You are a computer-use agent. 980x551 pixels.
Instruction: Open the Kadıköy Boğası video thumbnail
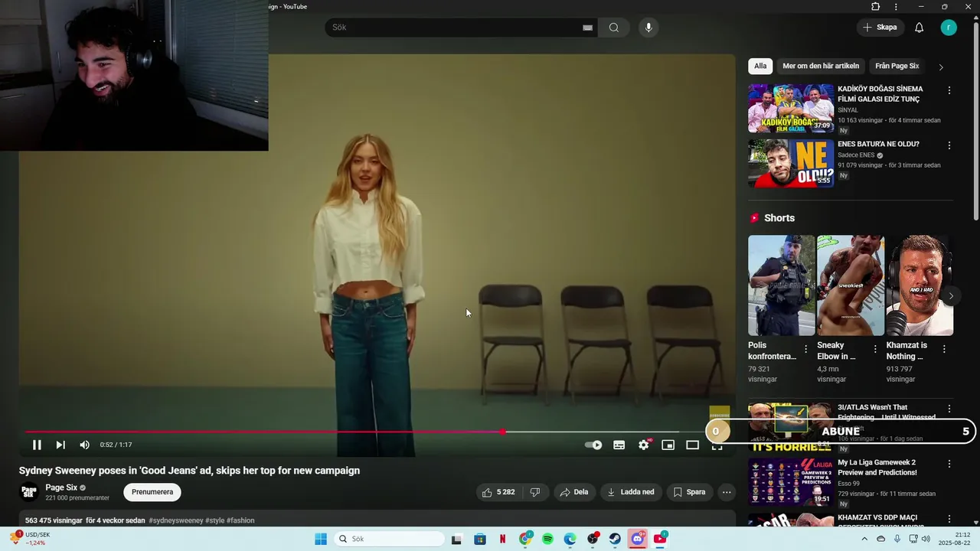(x=791, y=109)
